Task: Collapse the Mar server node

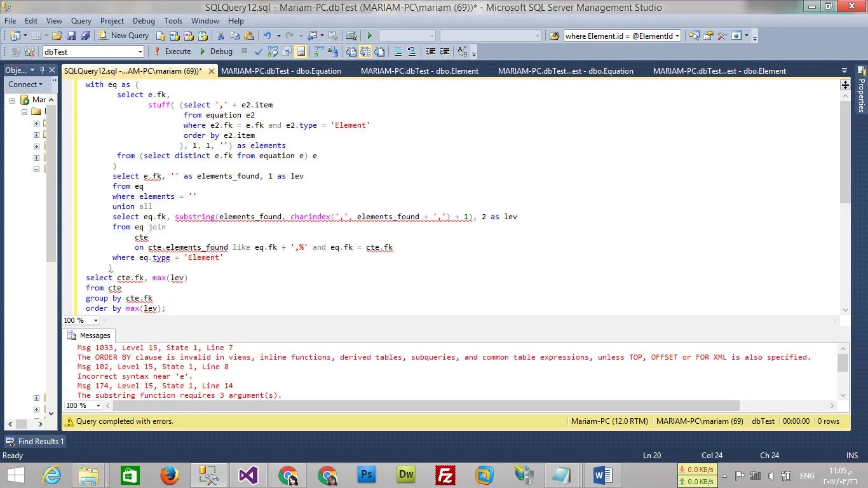Action: point(12,100)
